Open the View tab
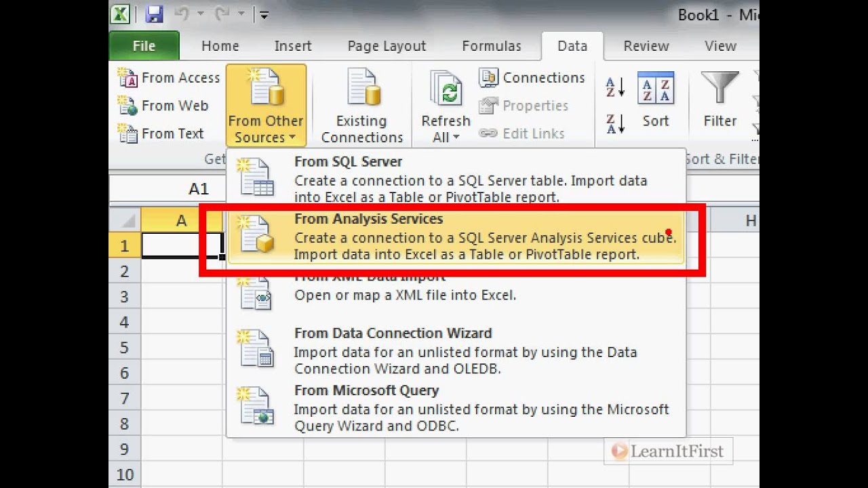868x488 pixels. coord(720,46)
